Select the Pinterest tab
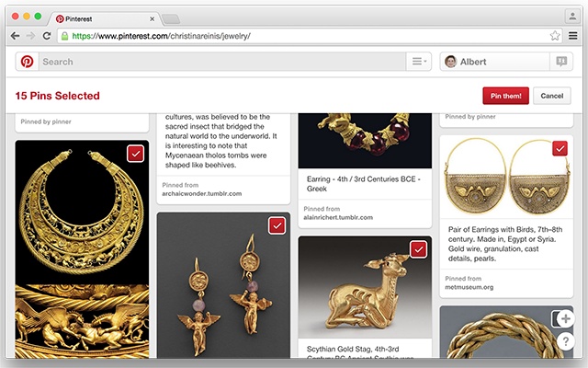The image size is (588, 368). pos(105,18)
